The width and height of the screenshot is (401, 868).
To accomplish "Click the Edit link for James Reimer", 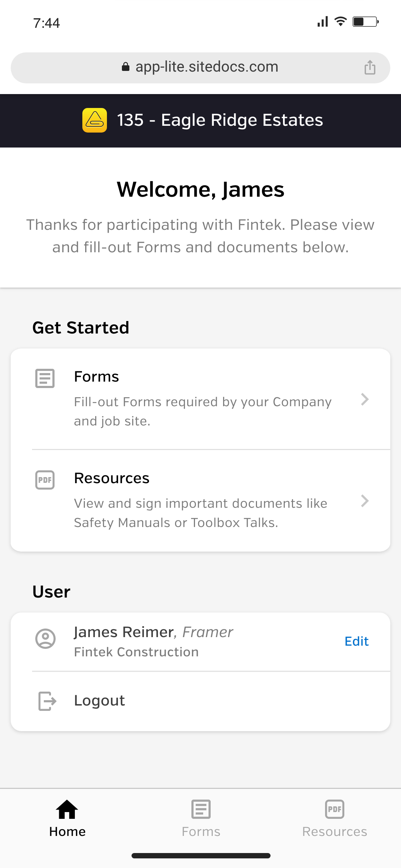I will [x=356, y=641].
